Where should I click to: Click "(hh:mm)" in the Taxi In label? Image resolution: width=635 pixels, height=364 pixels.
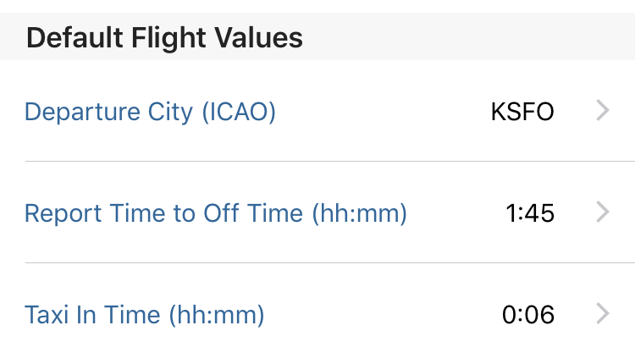coord(217,316)
